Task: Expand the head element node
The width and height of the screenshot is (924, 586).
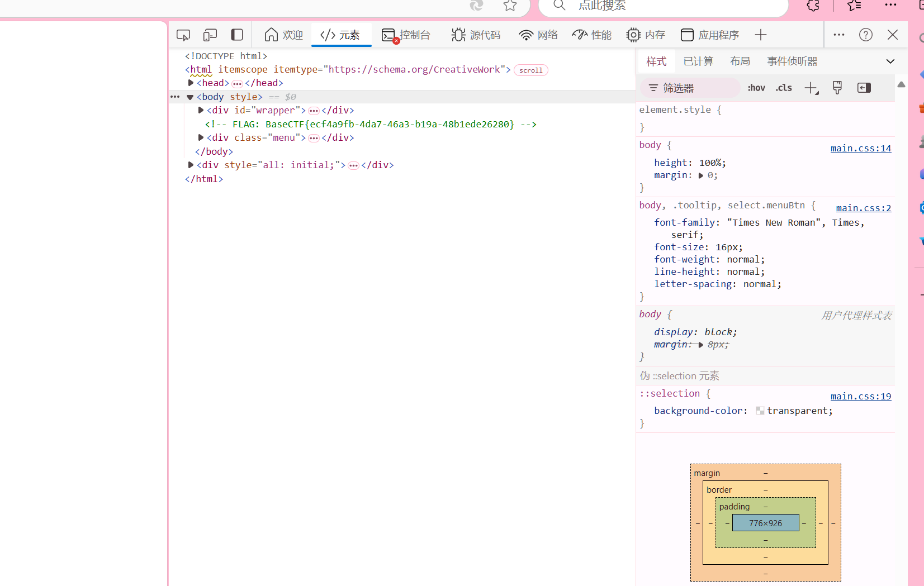Action: click(x=191, y=83)
